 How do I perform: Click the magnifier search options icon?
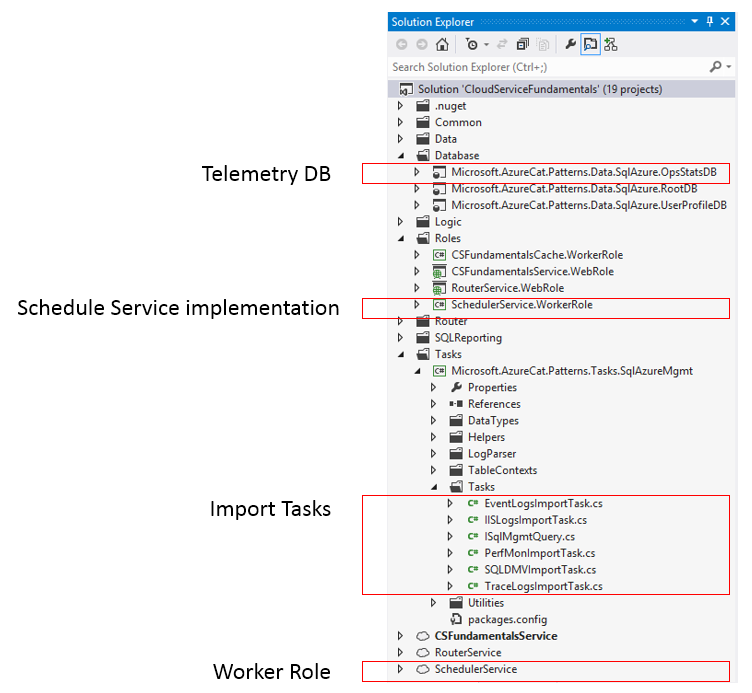click(716, 67)
